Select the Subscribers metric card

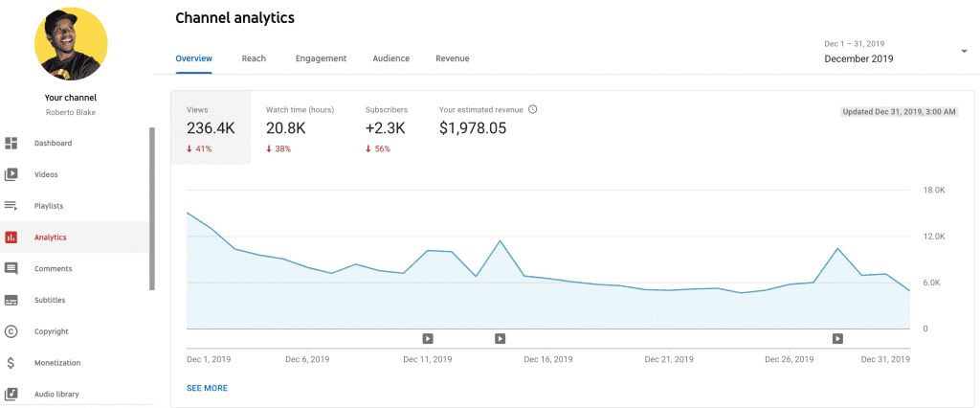387,128
